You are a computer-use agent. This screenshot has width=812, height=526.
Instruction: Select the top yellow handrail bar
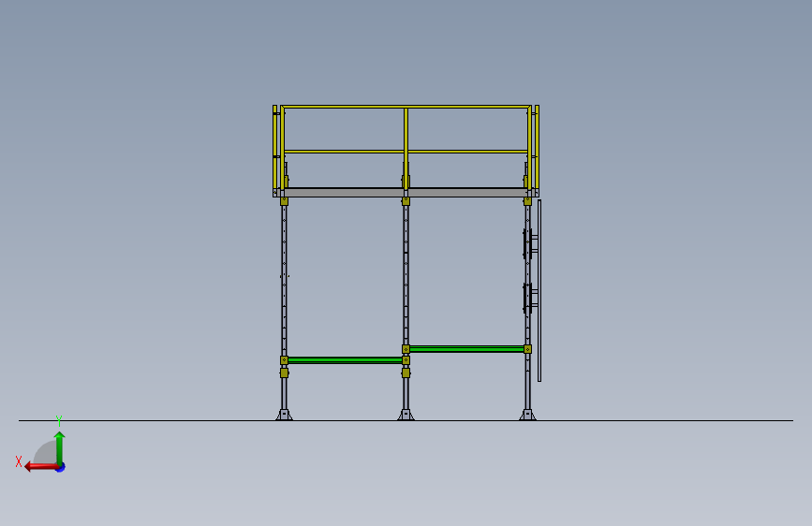tap(406, 108)
